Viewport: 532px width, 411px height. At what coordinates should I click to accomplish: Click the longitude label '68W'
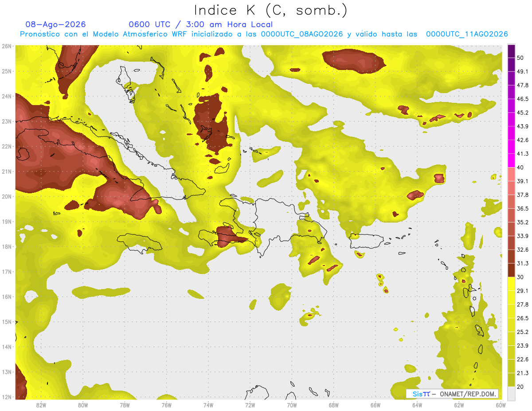[x=334, y=405]
